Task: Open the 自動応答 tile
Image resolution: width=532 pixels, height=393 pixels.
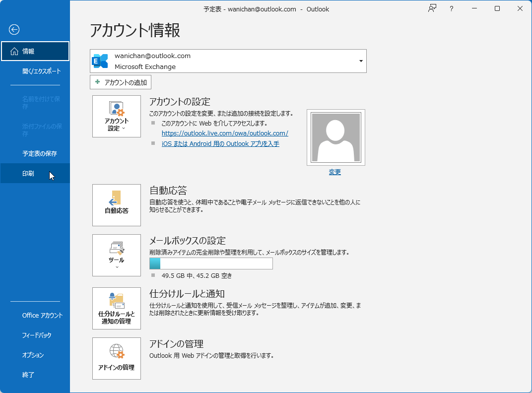Action: (x=116, y=205)
